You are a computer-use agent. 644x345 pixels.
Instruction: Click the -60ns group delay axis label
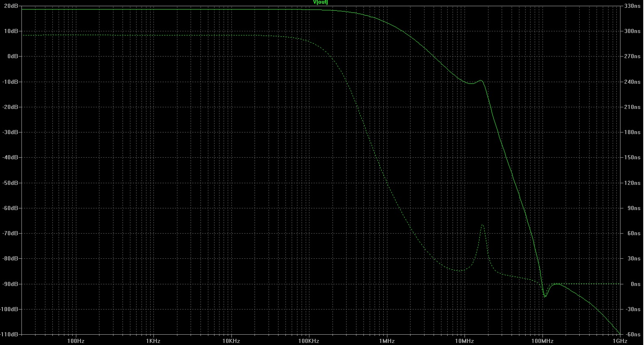633,334
